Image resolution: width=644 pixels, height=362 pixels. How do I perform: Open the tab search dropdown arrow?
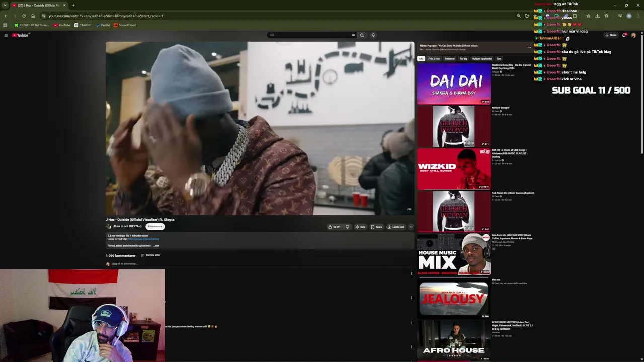point(5,5)
